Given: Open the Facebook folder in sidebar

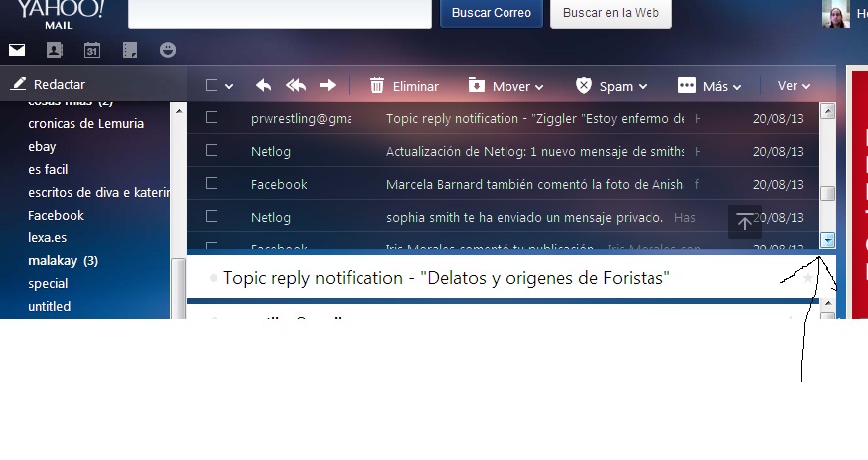Looking at the screenshot, I should (56, 215).
